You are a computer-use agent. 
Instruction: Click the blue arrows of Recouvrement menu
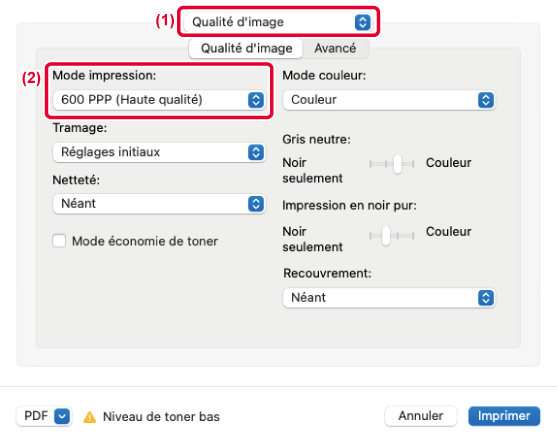point(486,298)
